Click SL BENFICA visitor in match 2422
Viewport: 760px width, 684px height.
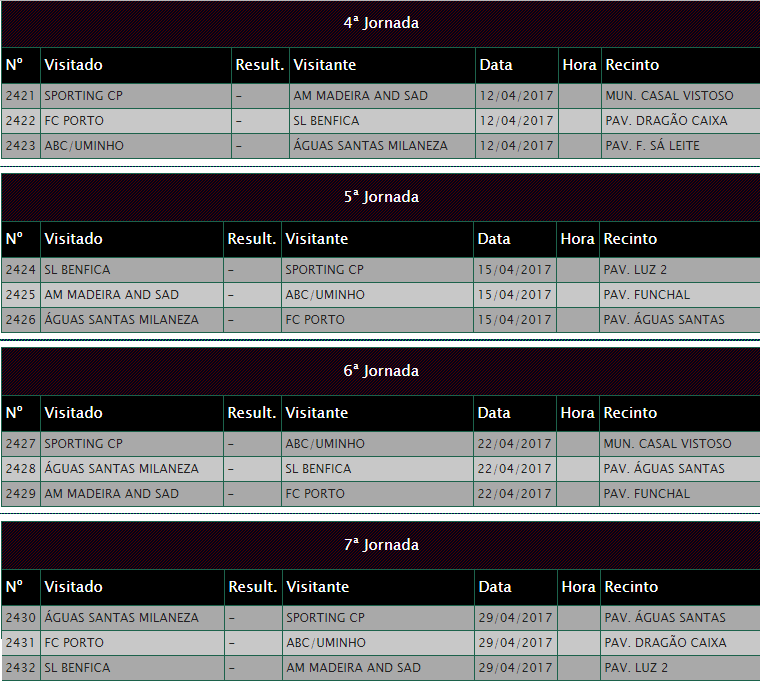click(320, 121)
